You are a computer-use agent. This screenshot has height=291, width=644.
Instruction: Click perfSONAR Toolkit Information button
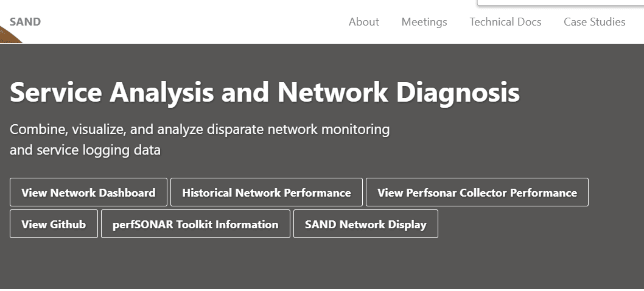coord(195,224)
